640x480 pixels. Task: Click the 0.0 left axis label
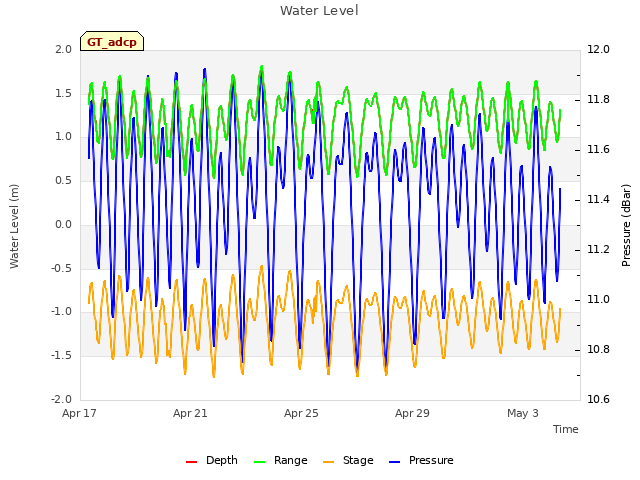tap(64, 224)
